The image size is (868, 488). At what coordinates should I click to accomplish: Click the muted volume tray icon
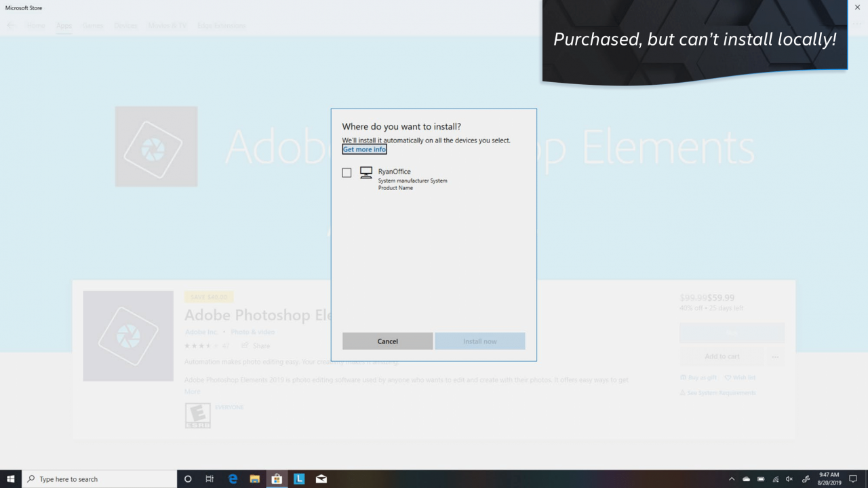(789, 479)
